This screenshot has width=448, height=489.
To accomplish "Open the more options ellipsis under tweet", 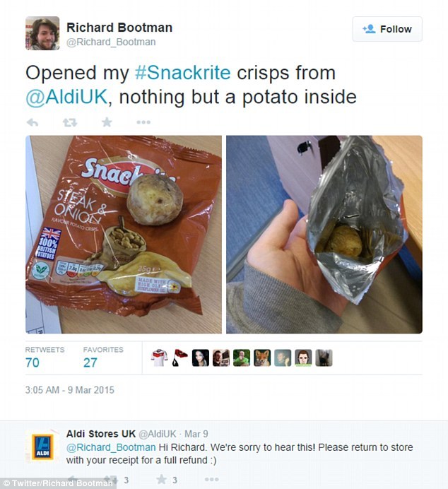I will (143, 122).
